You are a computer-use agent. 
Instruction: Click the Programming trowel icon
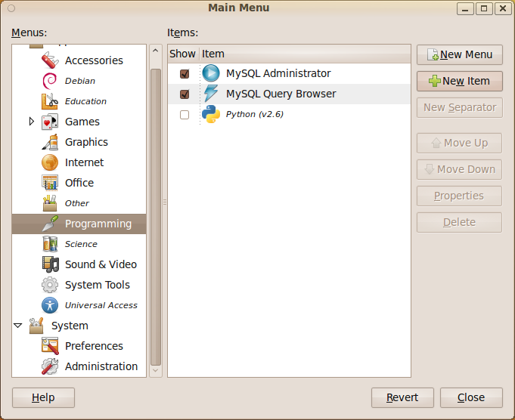pyautogui.click(x=50, y=224)
